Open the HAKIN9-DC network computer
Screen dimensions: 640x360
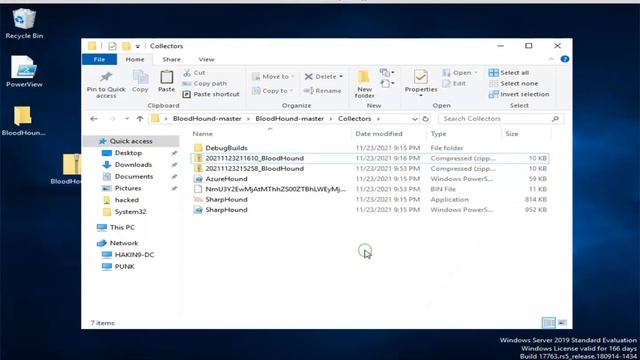tap(134, 255)
